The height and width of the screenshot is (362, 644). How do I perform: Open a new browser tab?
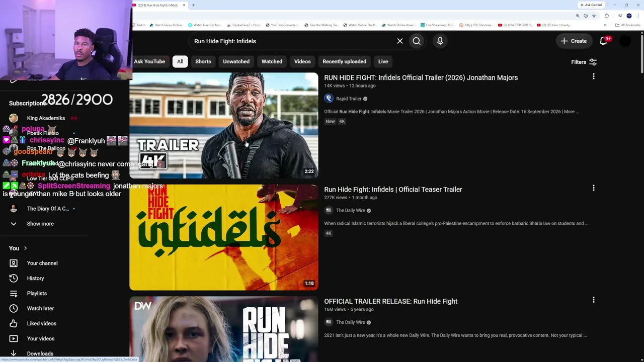193,5
